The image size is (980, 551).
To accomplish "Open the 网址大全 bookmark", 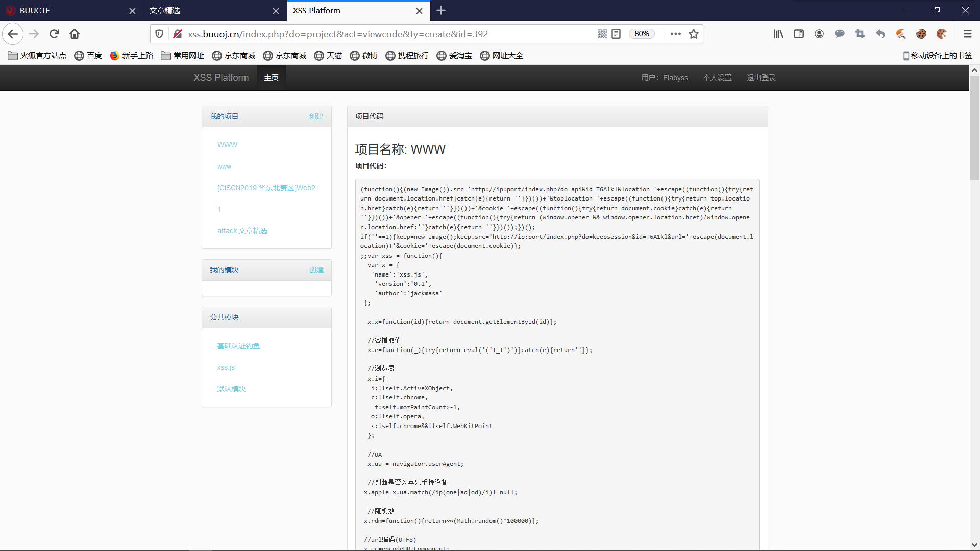I will 502,56.
